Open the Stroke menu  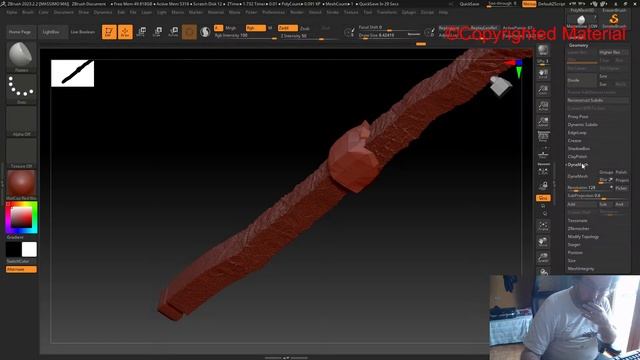[333, 12]
